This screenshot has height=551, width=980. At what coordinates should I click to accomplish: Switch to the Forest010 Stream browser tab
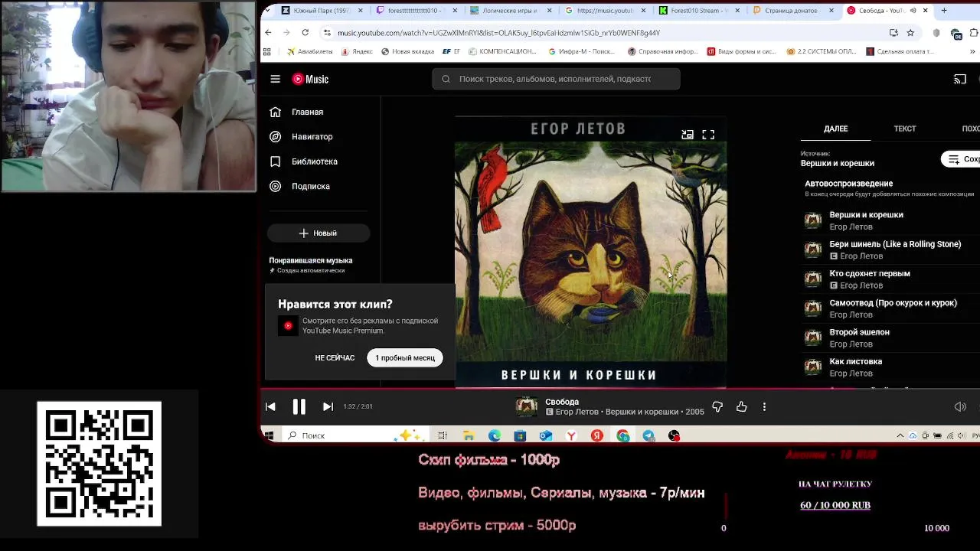[698, 11]
